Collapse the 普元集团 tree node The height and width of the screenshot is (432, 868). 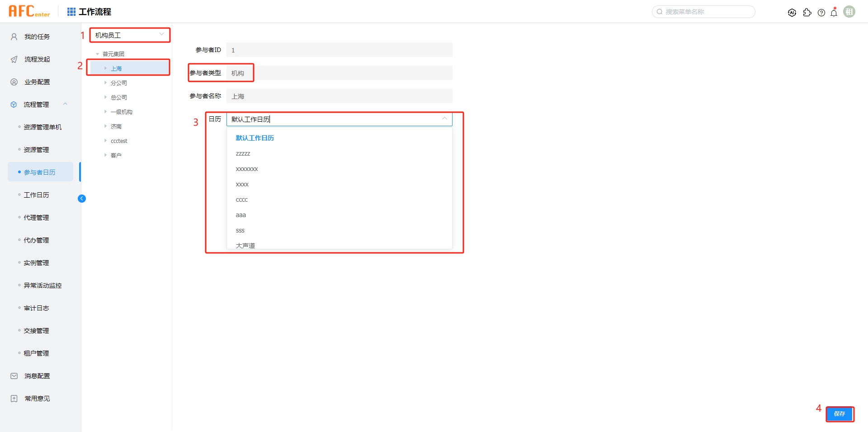(x=98, y=54)
